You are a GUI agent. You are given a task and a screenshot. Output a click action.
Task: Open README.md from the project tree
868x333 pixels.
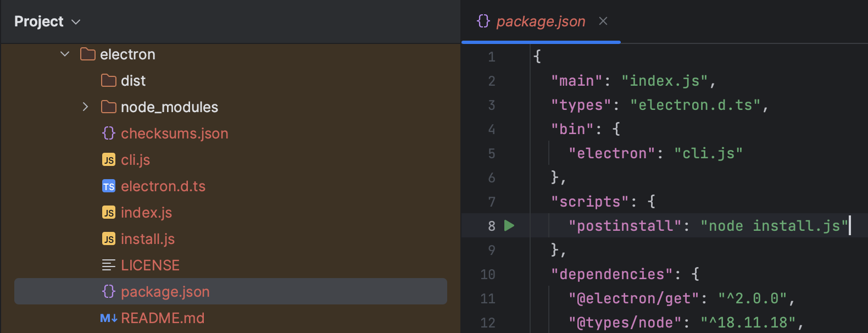coord(163,318)
